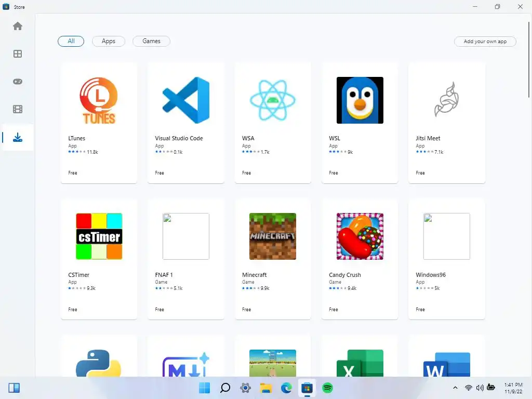The image size is (532, 399).
Task: Open Settings gear in taskbar
Action: 245,388
